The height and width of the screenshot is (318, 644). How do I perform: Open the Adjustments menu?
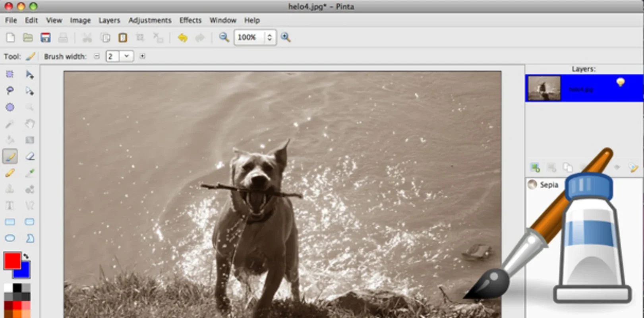click(150, 20)
